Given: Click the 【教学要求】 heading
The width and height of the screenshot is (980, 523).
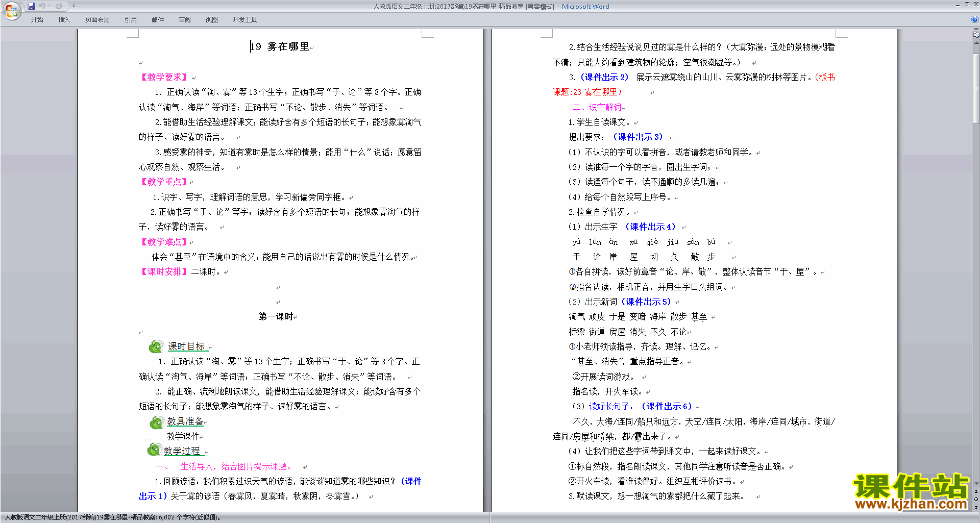Looking at the screenshot, I should [x=164, y=78].
